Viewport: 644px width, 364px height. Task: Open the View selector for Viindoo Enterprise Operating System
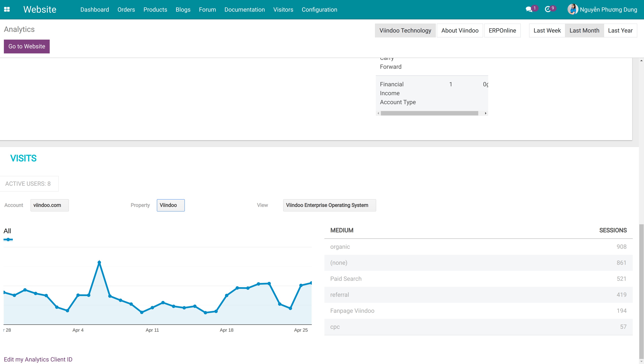coord(329,205)
